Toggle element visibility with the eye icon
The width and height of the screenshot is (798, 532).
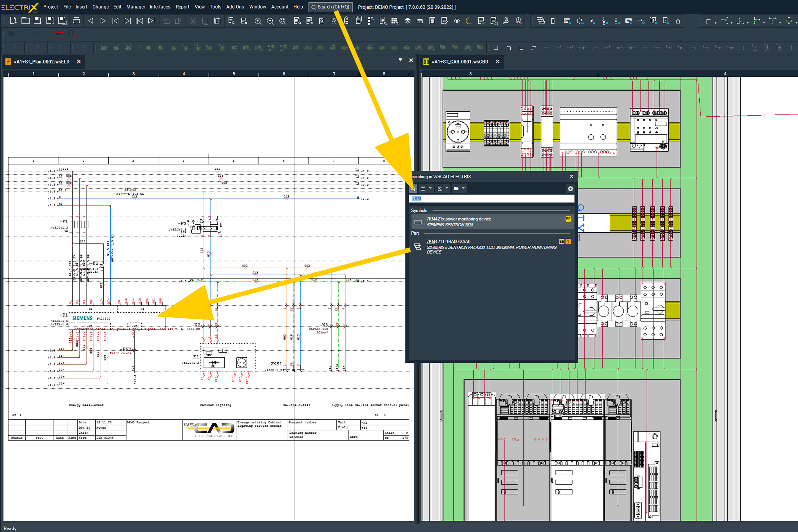click(x=457, y=21)
